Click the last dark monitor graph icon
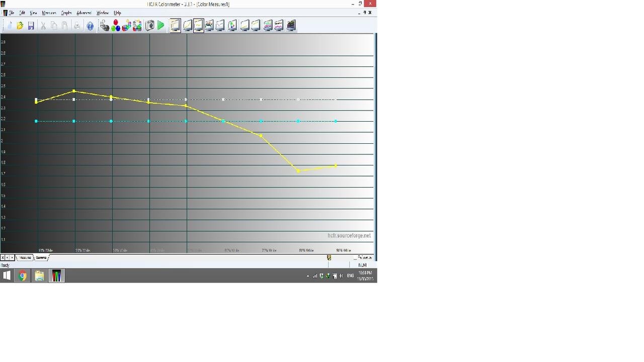This screenshot has width=644, height=362. tap(291, 25)
